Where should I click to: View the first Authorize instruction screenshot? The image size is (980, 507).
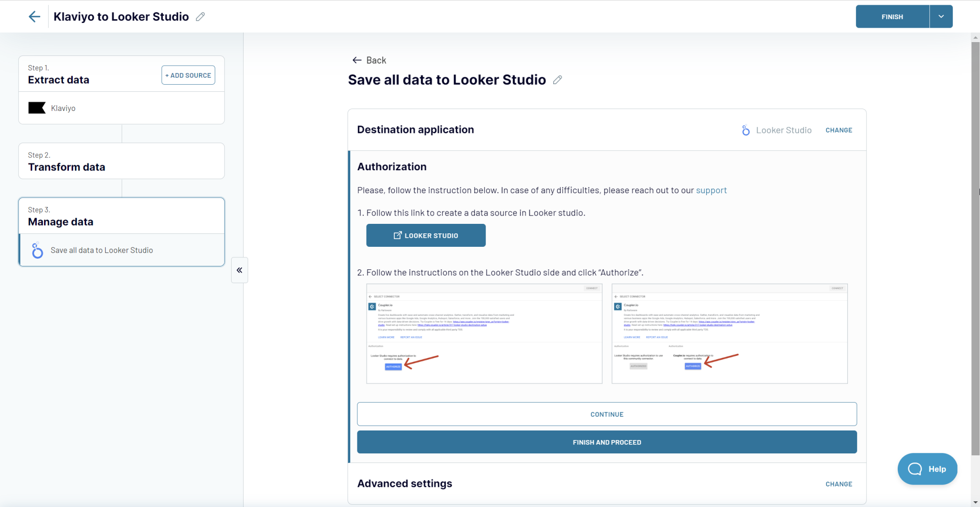coord(484,333)
